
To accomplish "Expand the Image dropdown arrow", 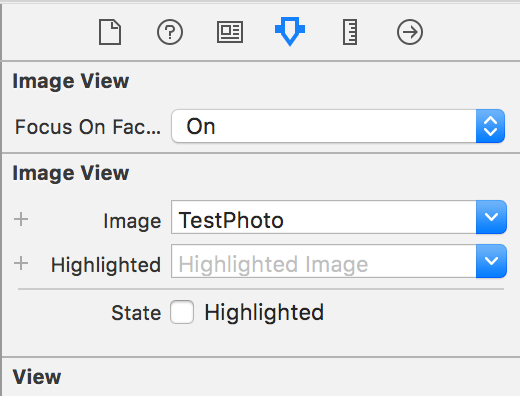I will (491, 217).
